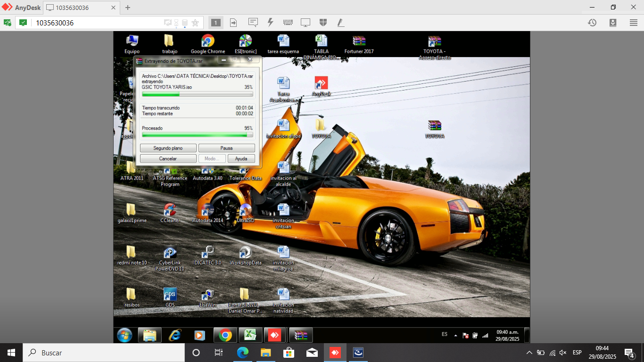Open the AnyDesk session history clock icon
This screenshot has height=362, width=644.
point(592,23)
